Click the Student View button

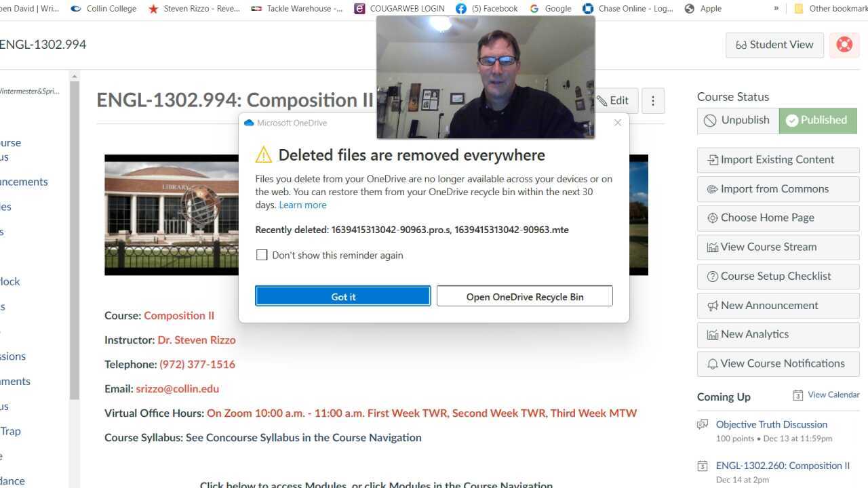774,45
